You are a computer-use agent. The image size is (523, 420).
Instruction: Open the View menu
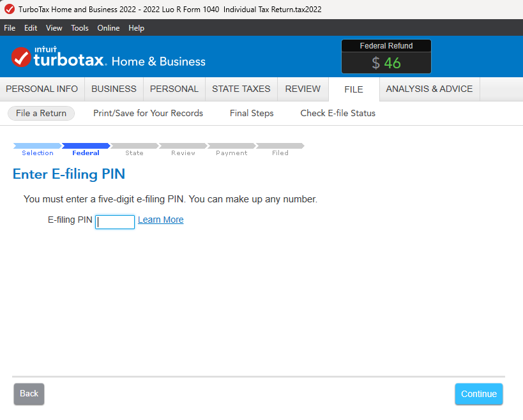click(x=54, y=28)
